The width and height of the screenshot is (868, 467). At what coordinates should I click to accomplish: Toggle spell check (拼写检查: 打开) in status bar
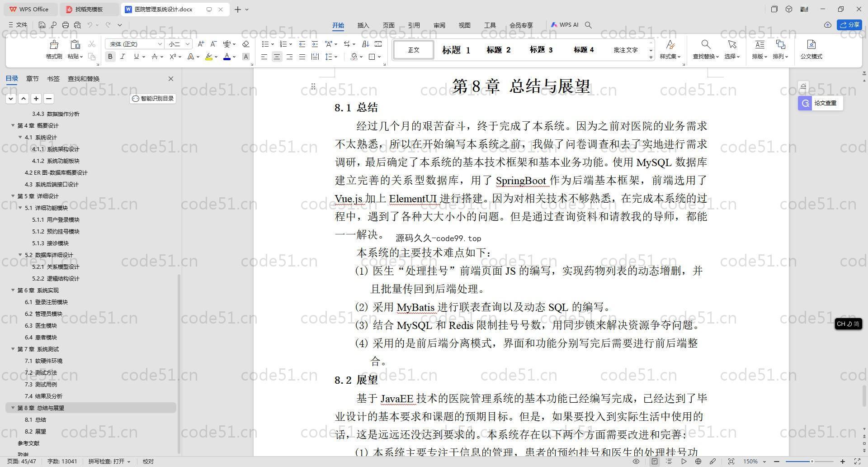pos(109,462)
